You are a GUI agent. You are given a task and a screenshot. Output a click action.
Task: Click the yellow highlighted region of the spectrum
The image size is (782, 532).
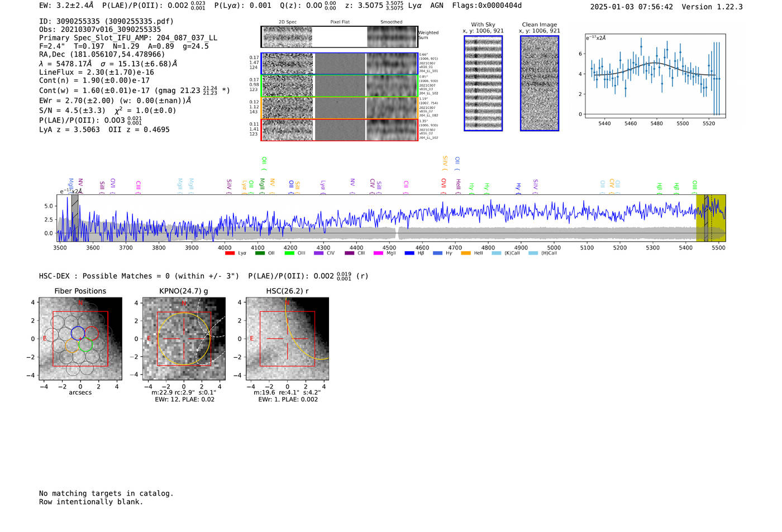[711, 218]
